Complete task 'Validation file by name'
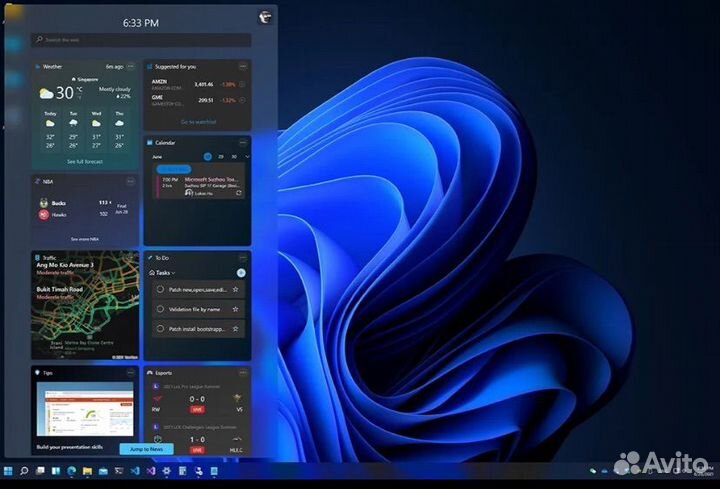 point(160,309)
